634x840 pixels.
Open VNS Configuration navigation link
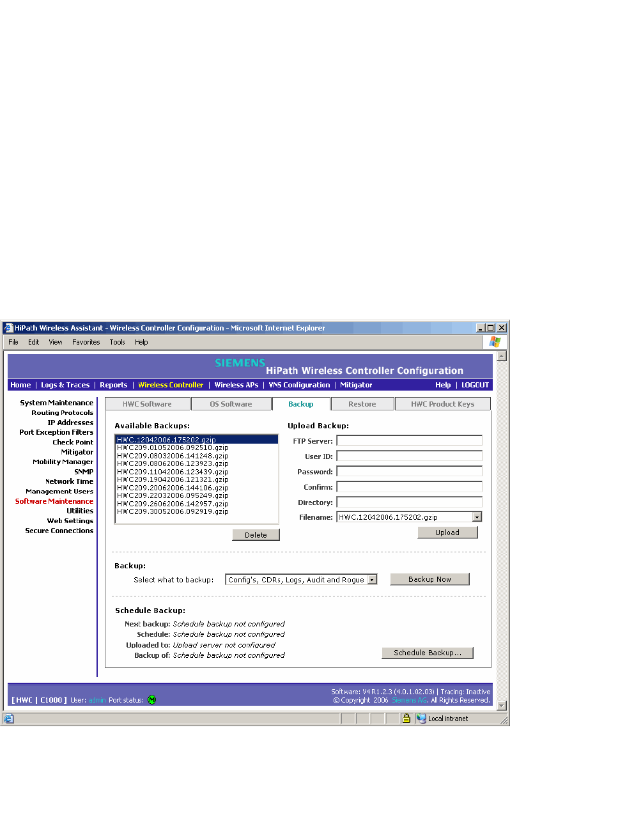pos(299,385)
